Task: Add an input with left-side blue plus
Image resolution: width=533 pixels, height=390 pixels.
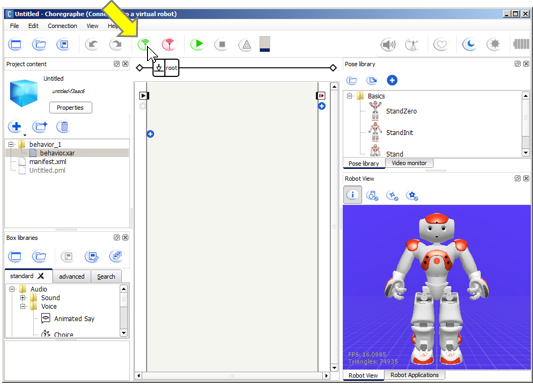Action: [x=150, y=134]
